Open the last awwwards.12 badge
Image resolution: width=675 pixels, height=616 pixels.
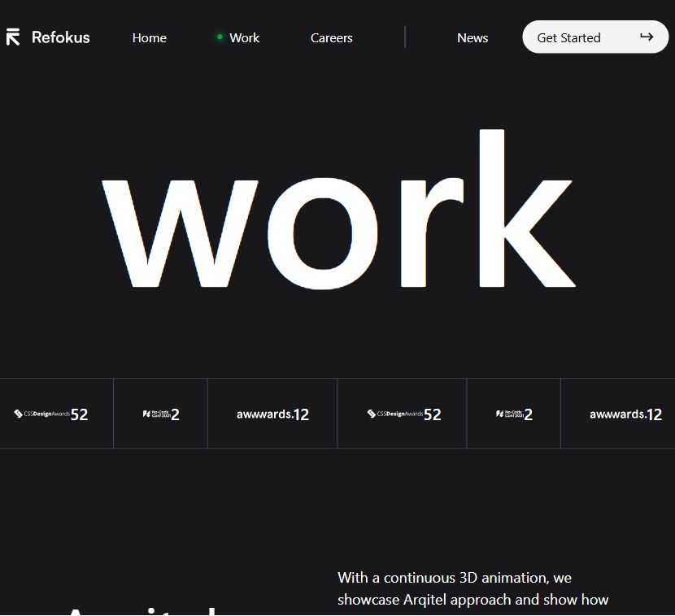tap(625, 414)
